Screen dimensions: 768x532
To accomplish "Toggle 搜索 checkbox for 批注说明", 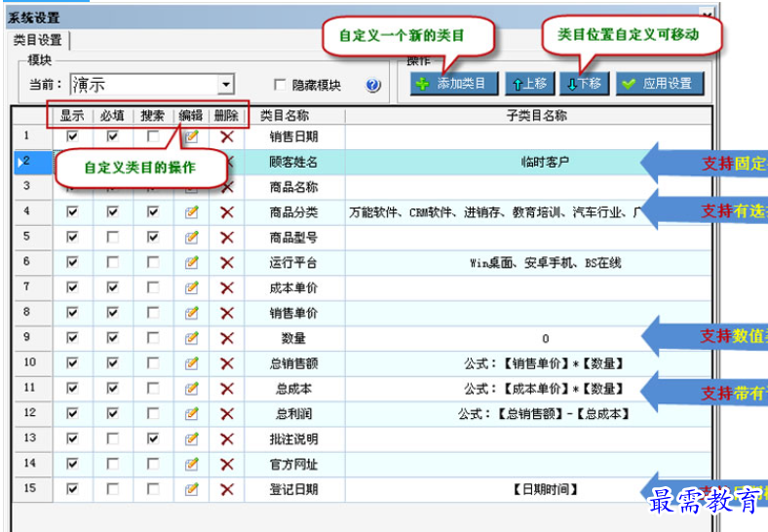I will [153, 438].
